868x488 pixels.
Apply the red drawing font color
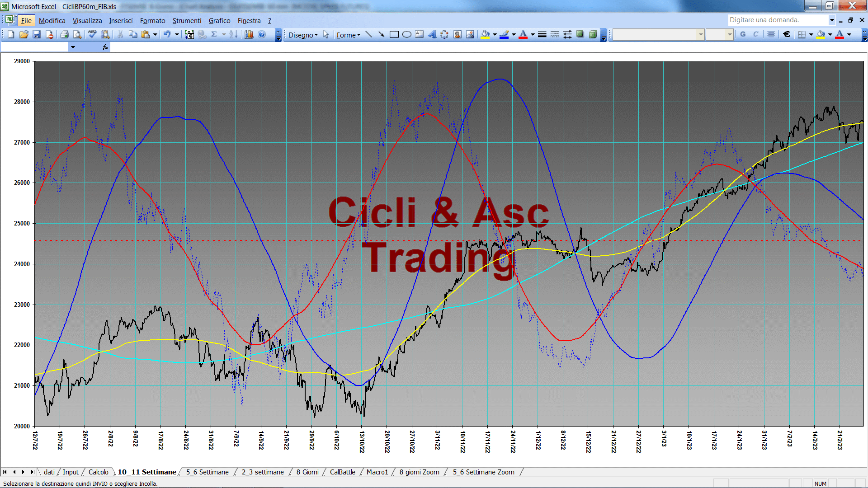[x=523, y=34]
